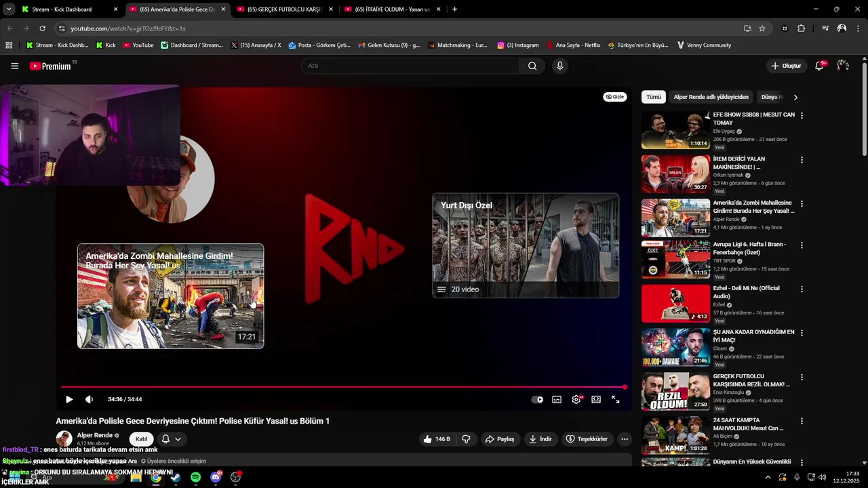Hide end screen with Gizle button
This screenshot has width=868, height=488.
(615, 97)
